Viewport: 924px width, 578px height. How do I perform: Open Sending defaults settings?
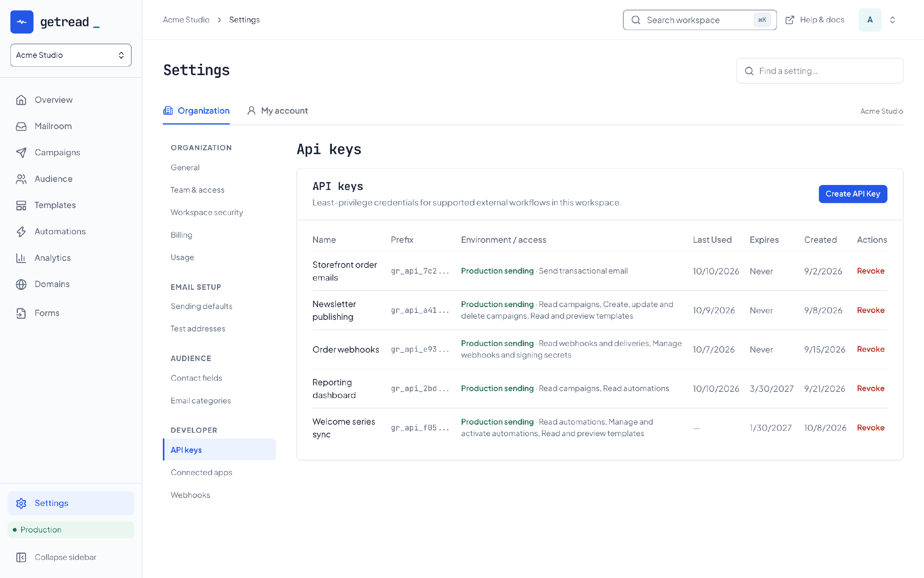point(201,306)
